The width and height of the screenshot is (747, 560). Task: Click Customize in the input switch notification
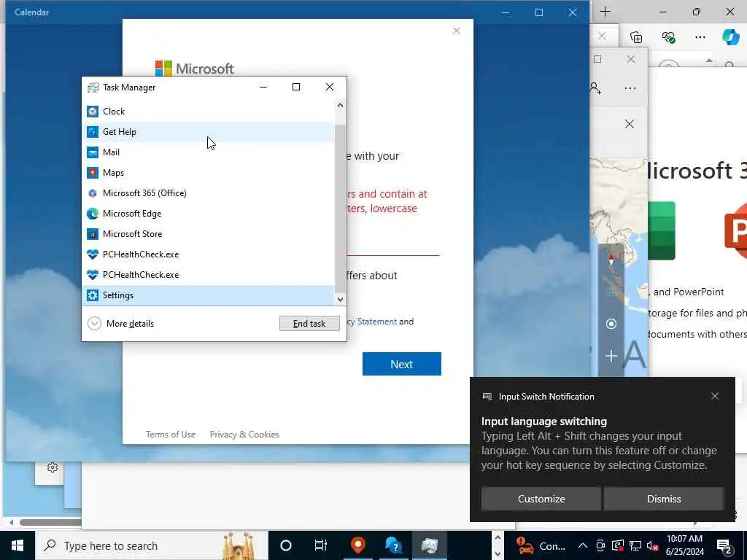pos(541,499)
